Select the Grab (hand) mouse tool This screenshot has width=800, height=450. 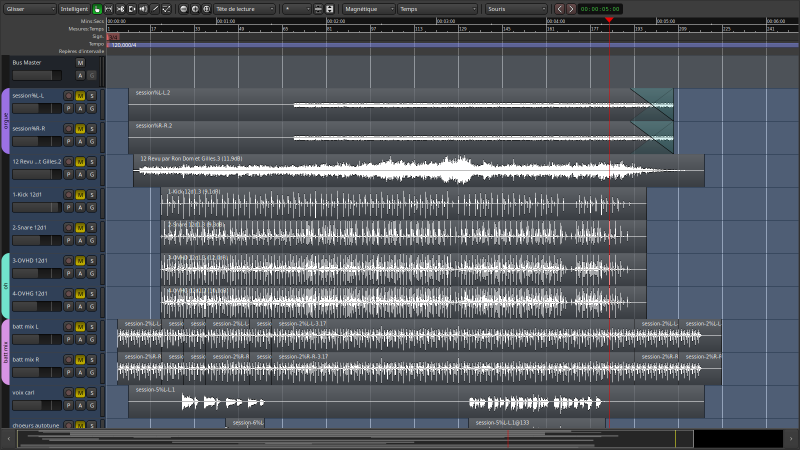[97, 9]
